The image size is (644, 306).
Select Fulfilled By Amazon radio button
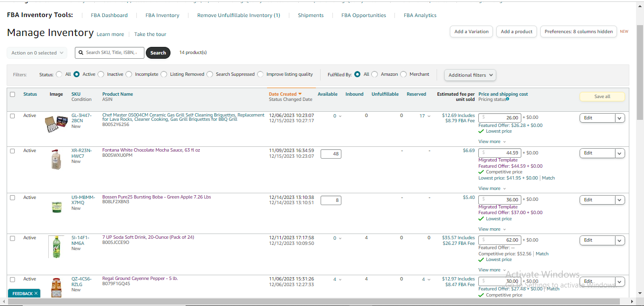(375, 74)
